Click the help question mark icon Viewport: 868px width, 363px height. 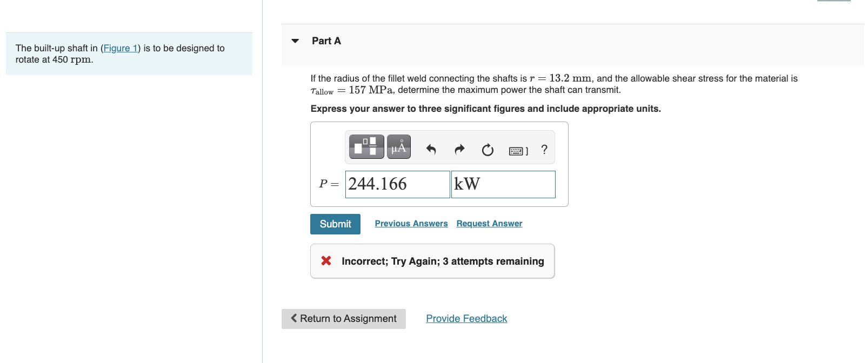(x=544, y=149)
